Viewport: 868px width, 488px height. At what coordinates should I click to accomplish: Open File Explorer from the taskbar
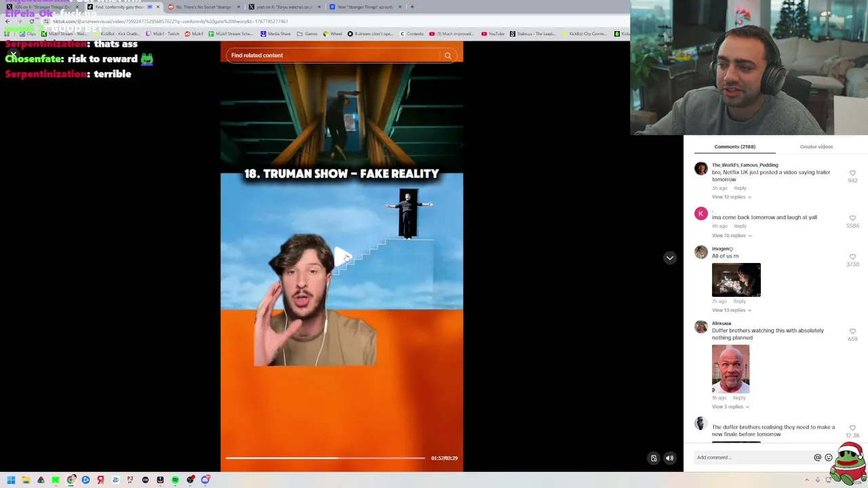(26, 480)
